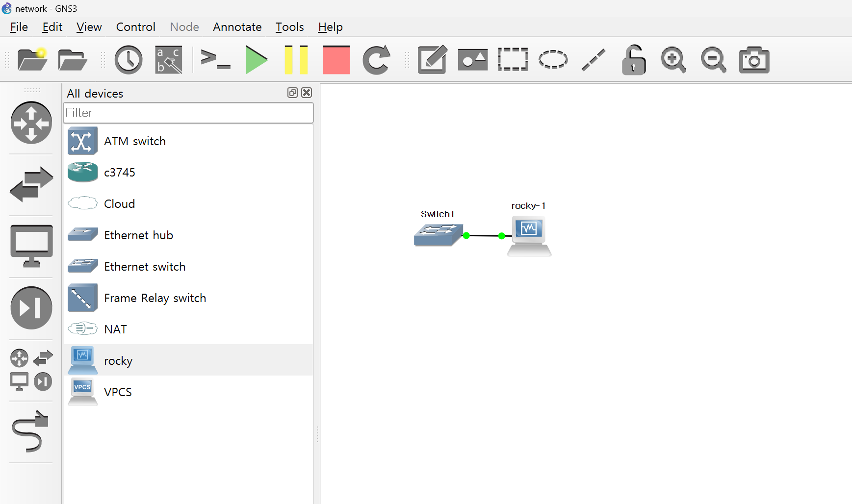Select VPCS in device list
852x504 pixels.
click(188, 392)
